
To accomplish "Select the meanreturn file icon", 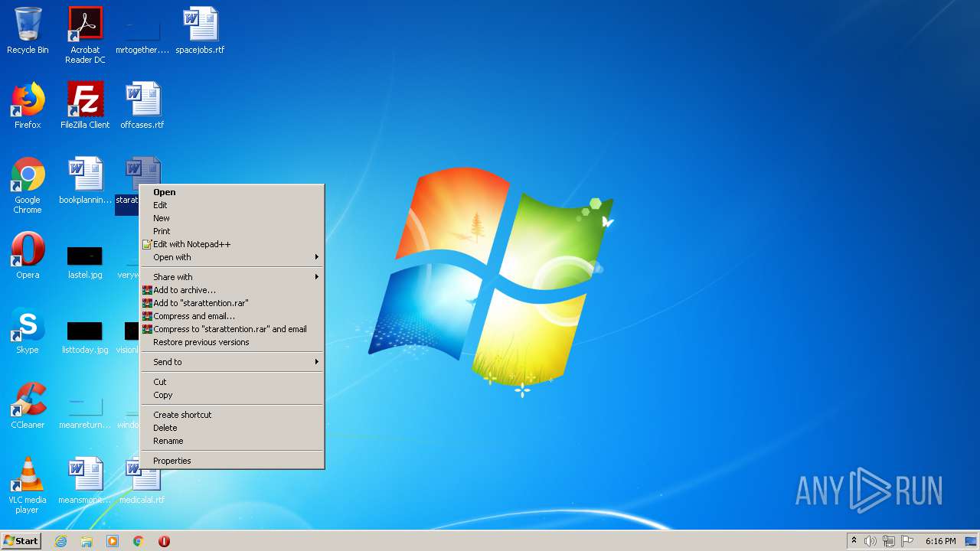I will pyautogui.click(x=85, y=412).
